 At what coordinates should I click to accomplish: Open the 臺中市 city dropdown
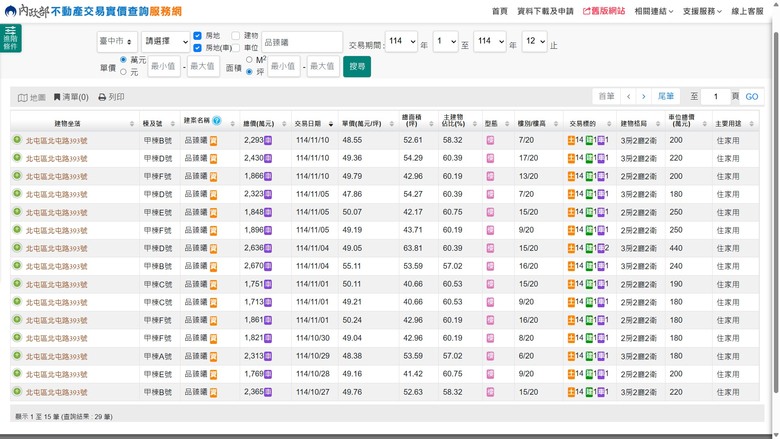click(x=117, y=41)
